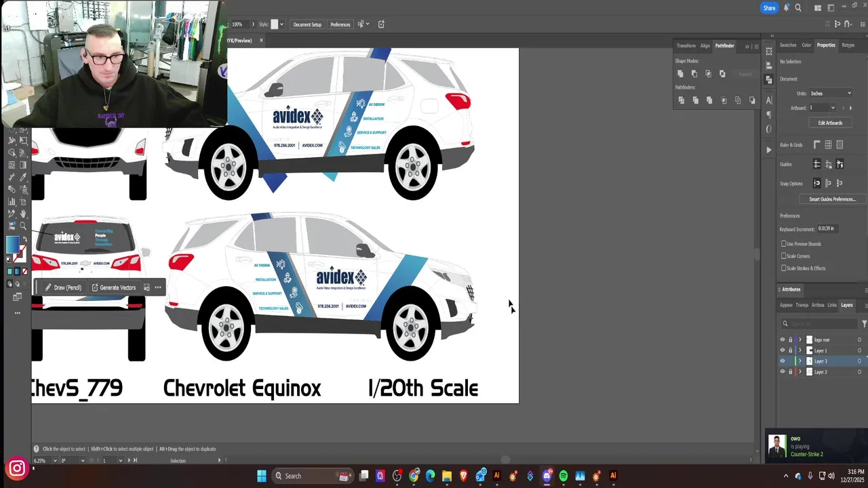Click the Style swatch in control bar
This screenshot has width=868, height=488.
(x=275, y=24)
